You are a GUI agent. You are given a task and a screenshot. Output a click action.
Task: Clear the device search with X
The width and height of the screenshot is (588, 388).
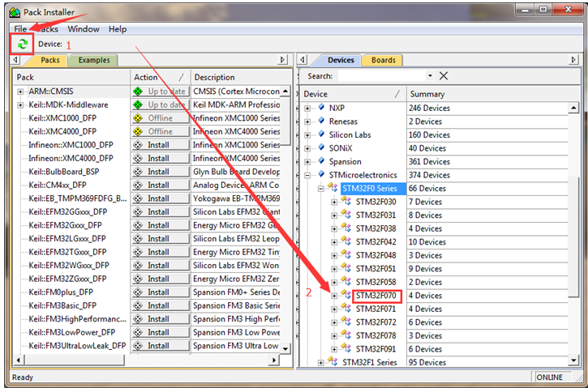click(444, 76)
